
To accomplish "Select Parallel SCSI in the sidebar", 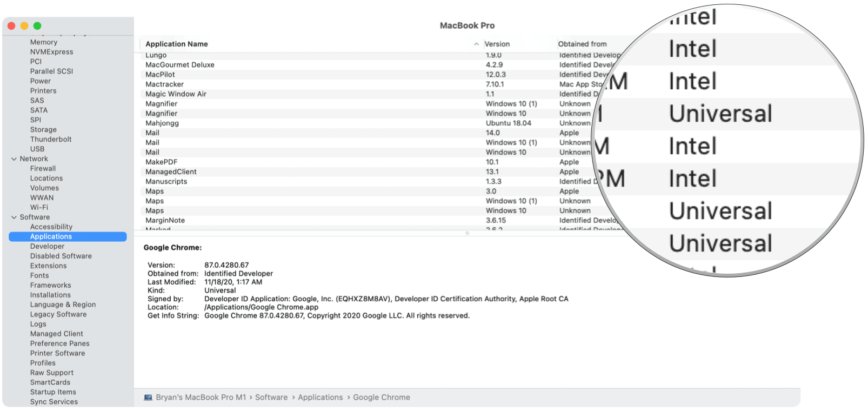I will (x=52, y=71).
